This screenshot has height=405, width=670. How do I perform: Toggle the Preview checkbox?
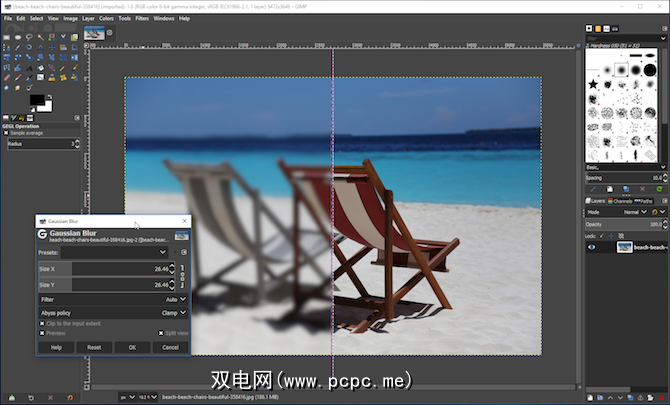[x=42, y=333]
